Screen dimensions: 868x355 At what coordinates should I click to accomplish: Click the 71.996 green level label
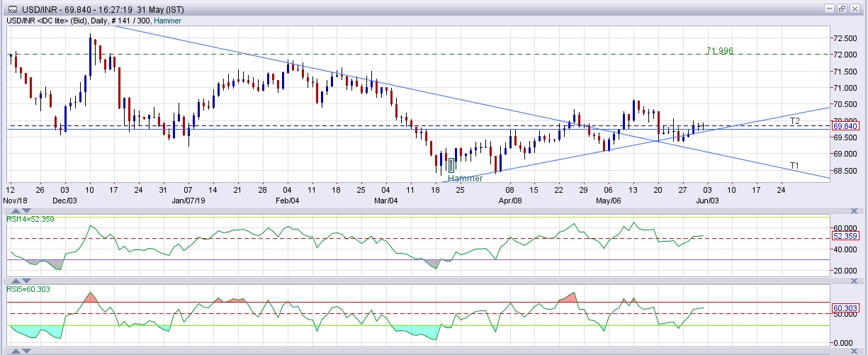[719, 51]
